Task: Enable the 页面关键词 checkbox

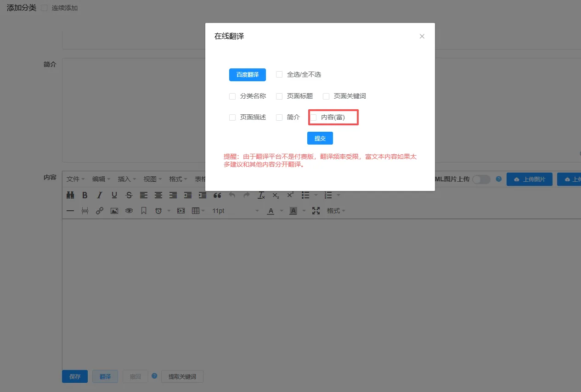Action: [x=326, y=96]
